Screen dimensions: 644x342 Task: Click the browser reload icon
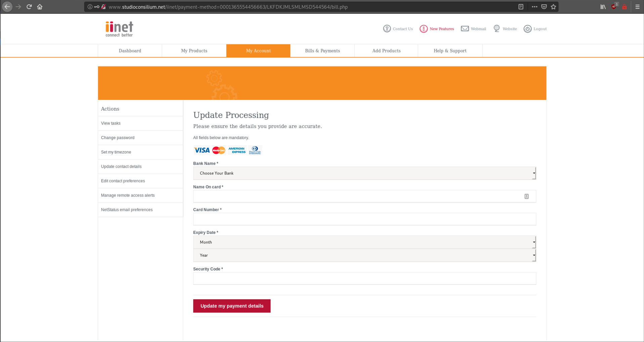29,7
